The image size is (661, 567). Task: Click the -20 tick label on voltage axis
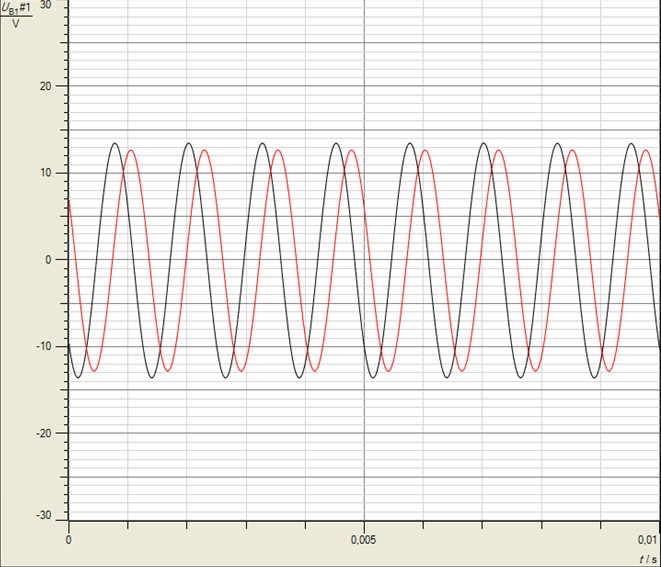point(44,433)
